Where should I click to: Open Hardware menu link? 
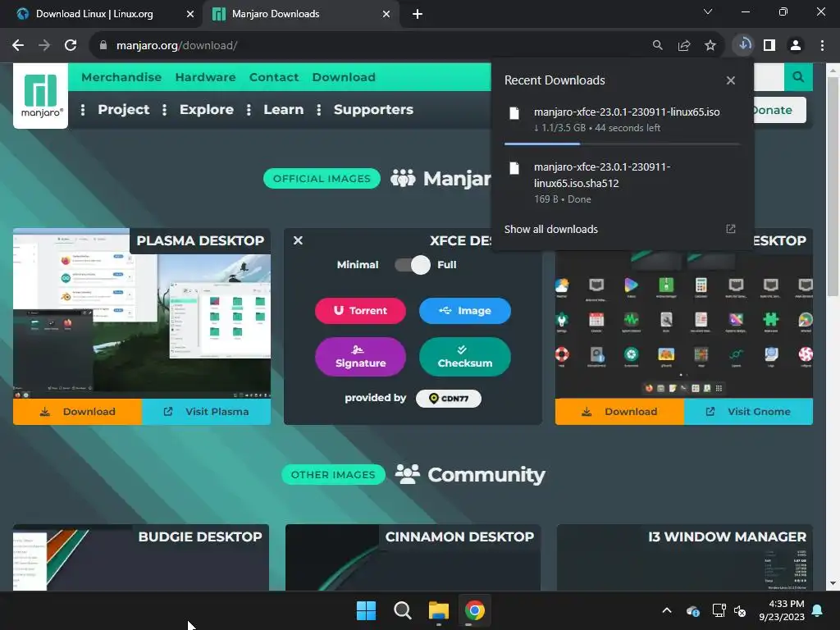[205, 77]
